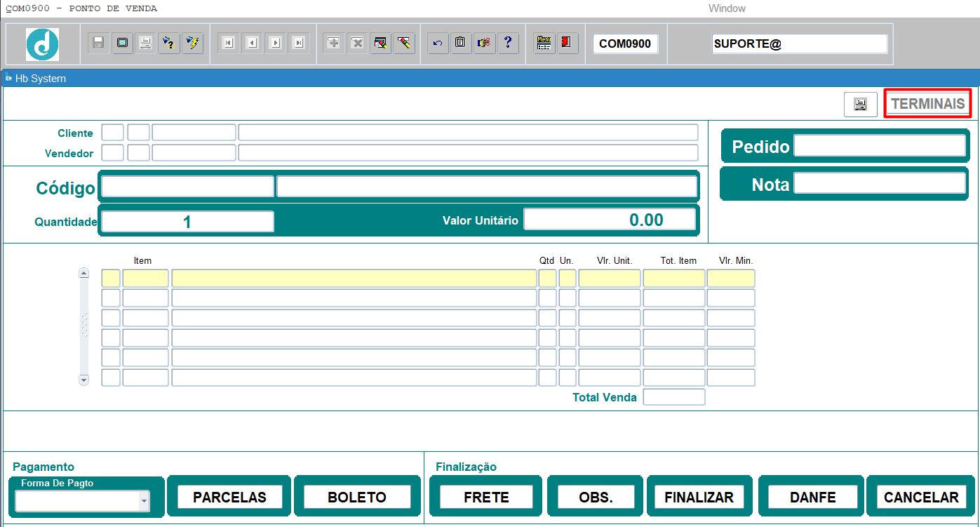
Task: Click the pointing hand toolbar icon
Action: point(484,44)
